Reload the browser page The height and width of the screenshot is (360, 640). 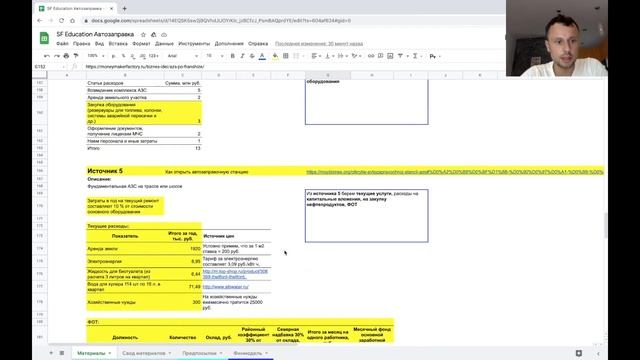(61, 20)
